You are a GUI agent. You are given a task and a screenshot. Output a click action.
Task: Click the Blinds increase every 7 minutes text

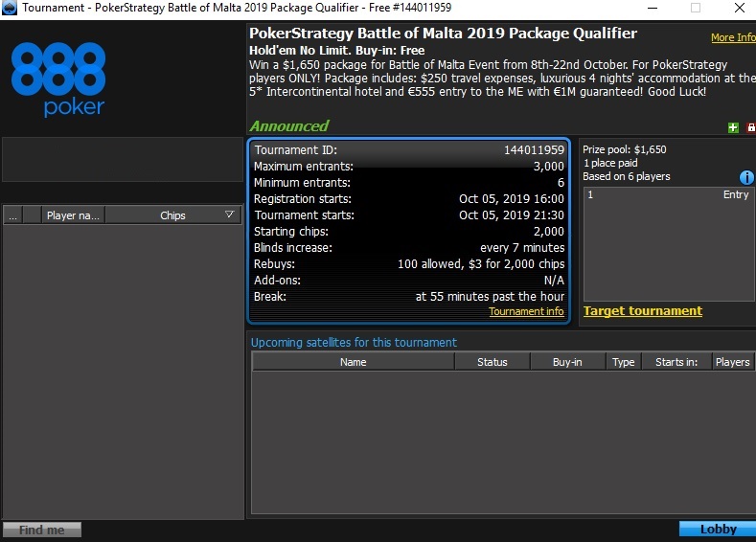point(522,248)
